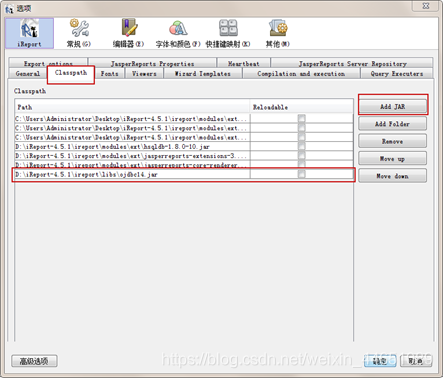
Task: Open the Viewers tab
Action: coord(144,73)
